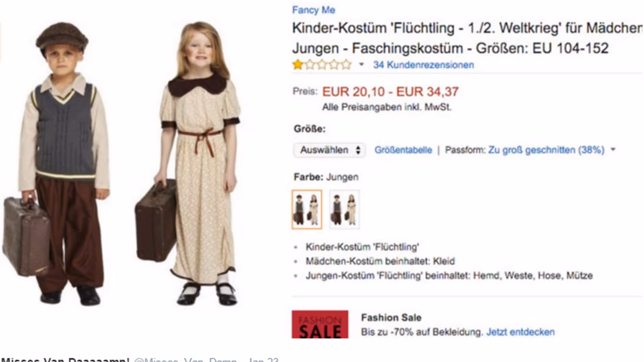The height and width of the screenshot is (362, 644).
Task: Open the 34 Kundenrezensionen reviews link
Action: pos(423,65)
